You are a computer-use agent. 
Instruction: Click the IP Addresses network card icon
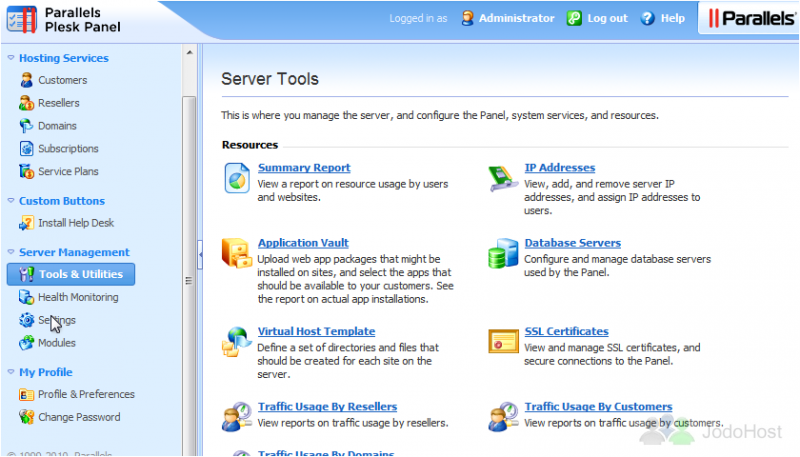click(503, 178)
